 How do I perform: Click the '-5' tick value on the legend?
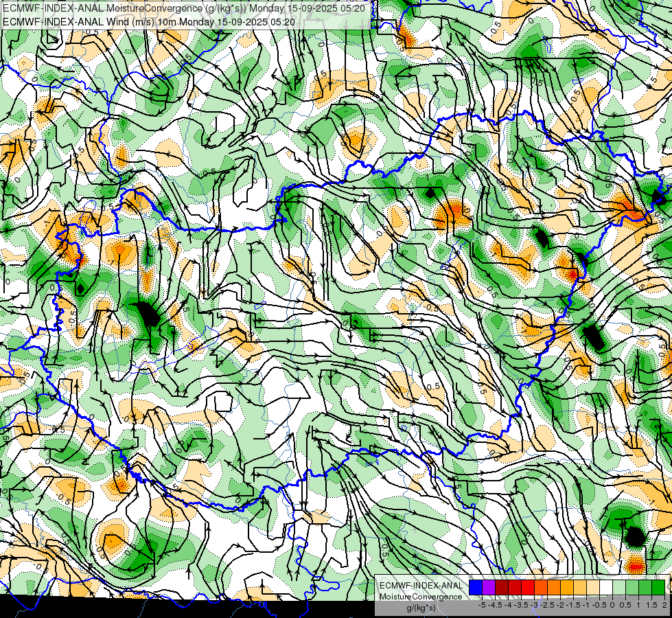[482, 605]
